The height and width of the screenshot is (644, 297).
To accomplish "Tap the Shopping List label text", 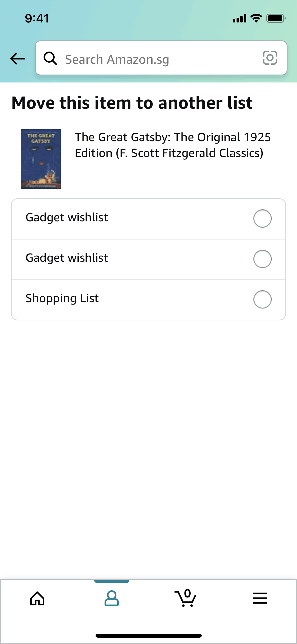I will 62,298.
